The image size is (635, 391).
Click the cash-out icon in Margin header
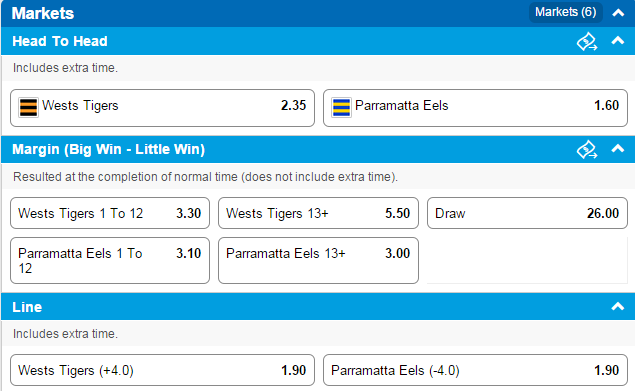pyautogui.click(x=587, y=150)
